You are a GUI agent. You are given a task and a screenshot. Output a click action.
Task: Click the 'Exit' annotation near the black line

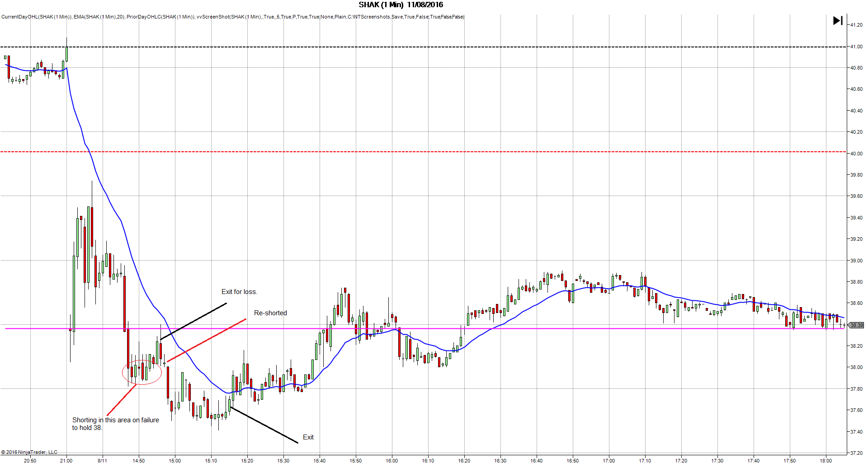pyautogui.click(x=308, y=437)
